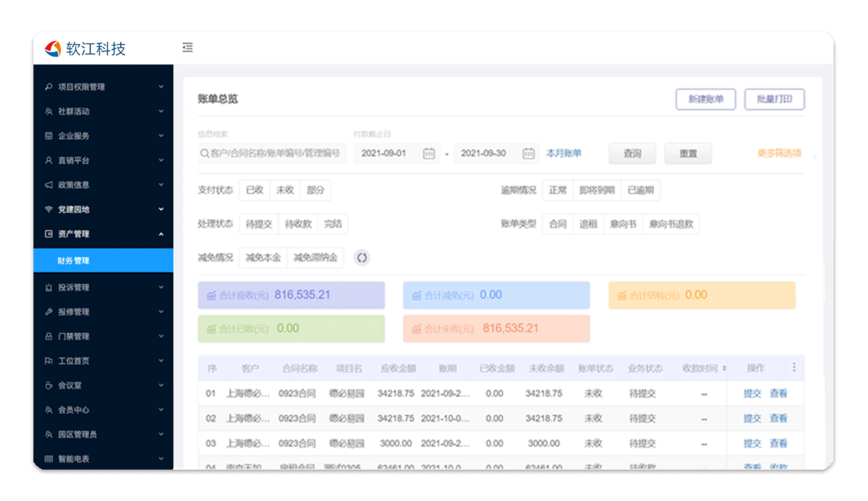Click the 软江科技 logo

(x=85, y=49)
